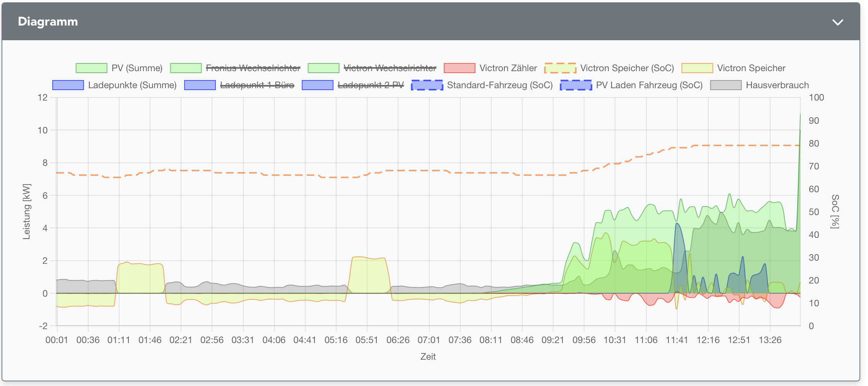This screenshot has height=386, width=868.
Task: Hide the Hausverbrauch series
Action: (777, 85)
